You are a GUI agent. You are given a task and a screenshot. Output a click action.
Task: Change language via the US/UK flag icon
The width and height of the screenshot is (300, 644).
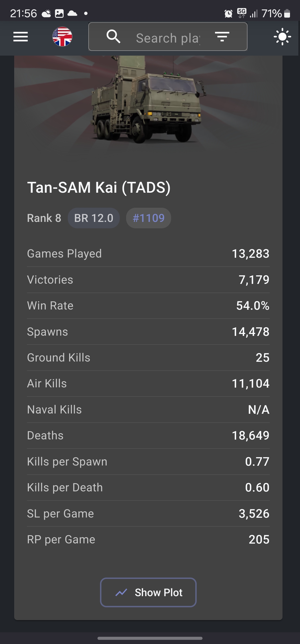62,37
